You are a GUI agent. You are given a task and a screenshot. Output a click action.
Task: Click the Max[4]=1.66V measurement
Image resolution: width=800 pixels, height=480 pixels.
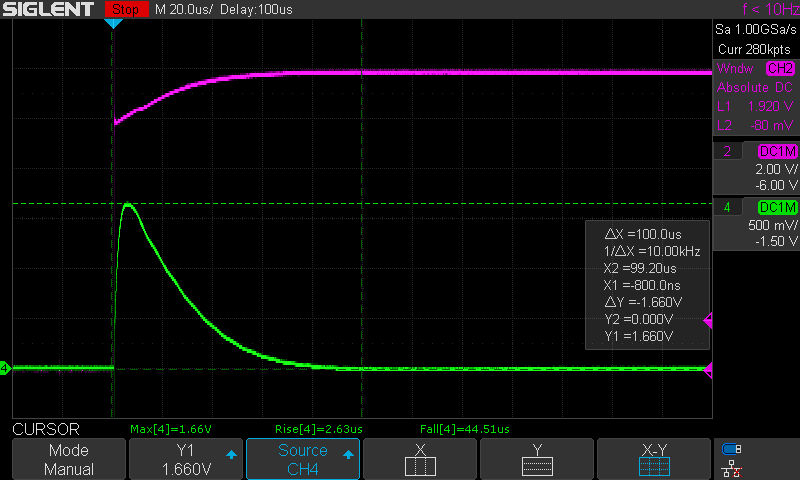click(171, 429)
